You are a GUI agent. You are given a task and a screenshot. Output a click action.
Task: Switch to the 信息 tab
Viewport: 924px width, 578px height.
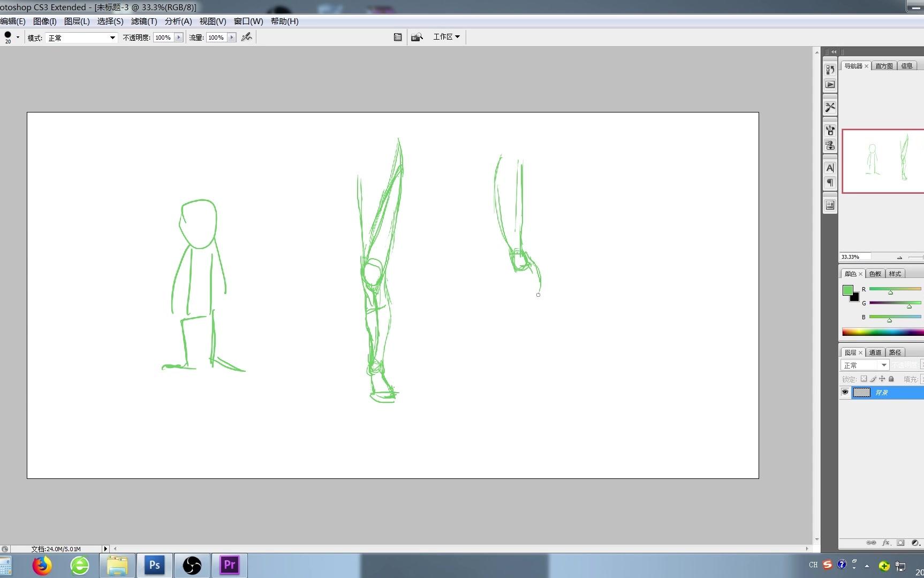(x=907, y=66)
